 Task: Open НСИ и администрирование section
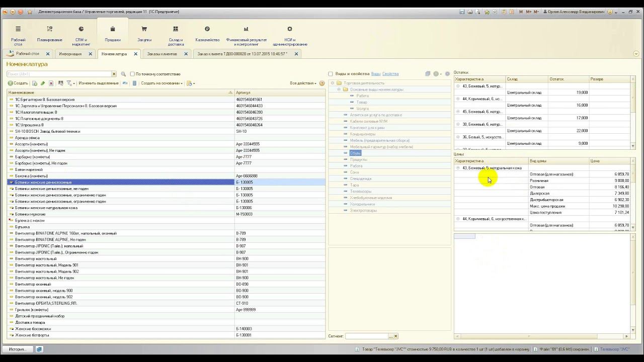tap(289, 33)
